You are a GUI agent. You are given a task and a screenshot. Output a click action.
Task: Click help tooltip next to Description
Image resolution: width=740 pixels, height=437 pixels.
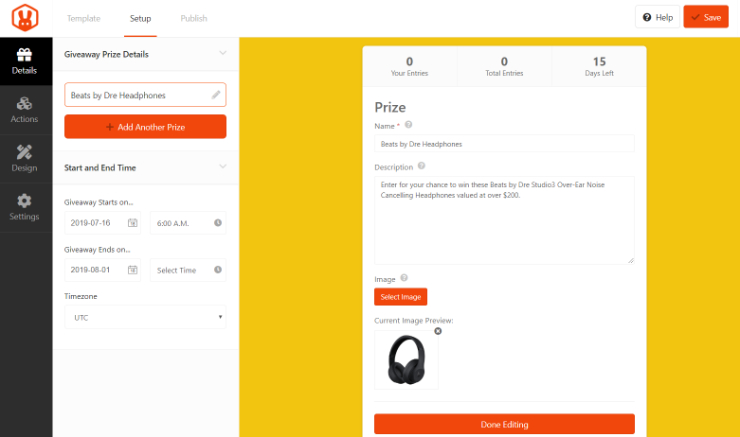coord(421,166)
